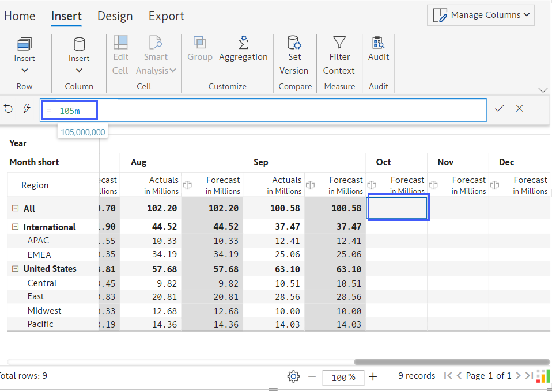Viewport: 552px width, 392px height.
Task: Click the horizontal scrollbar thumb
Action: coord(452,362)
